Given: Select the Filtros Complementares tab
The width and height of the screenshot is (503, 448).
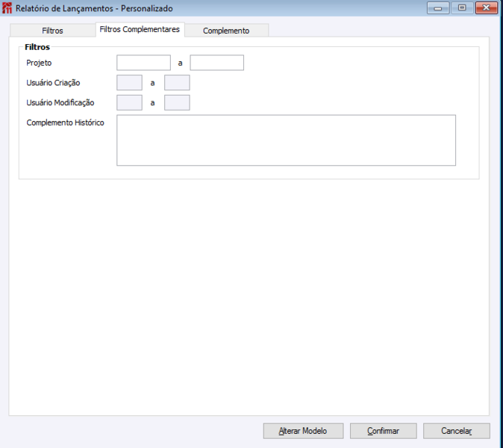Looking at the screenshot, I should click(140, 30).
